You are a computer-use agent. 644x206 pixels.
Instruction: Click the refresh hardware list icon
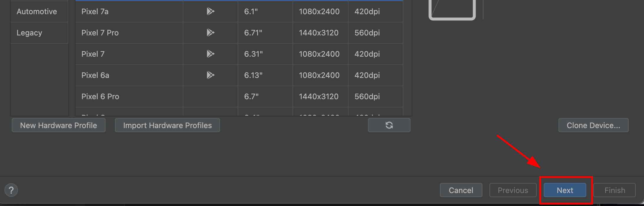pyautogui.click(x=389, y=125)
